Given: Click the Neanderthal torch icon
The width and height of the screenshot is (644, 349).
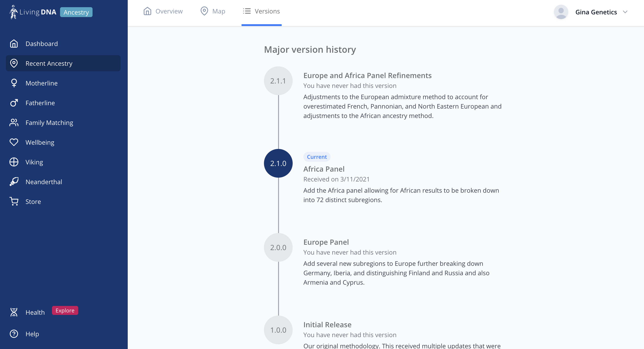Looking at the screenshot, I should [14, 182].
